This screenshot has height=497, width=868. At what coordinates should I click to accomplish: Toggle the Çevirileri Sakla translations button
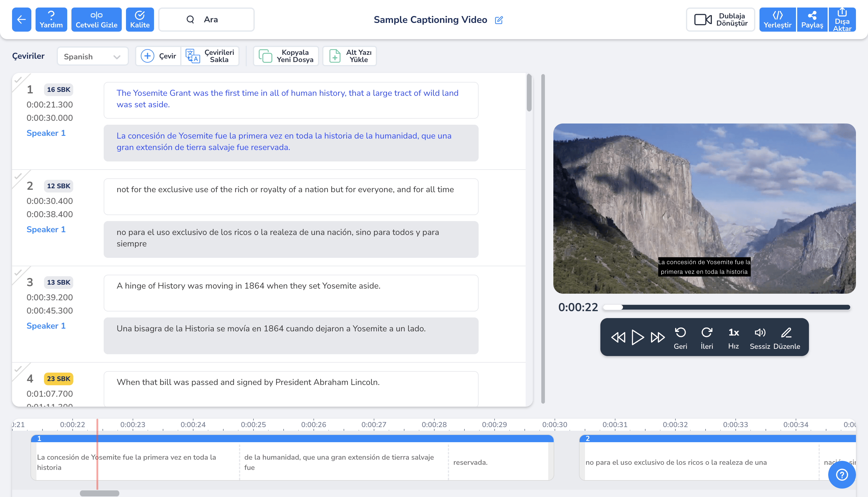210,56
